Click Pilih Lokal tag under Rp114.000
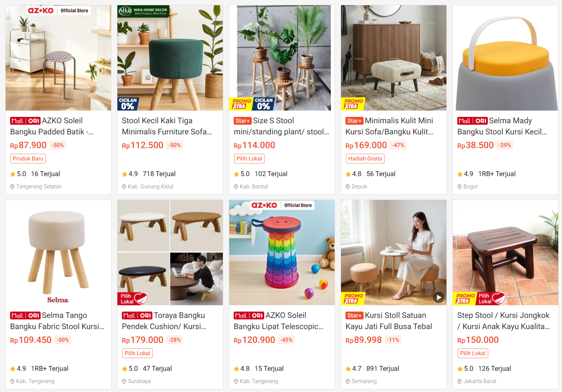562x392 pixels. pyautogui.click(x=249, y=159)
